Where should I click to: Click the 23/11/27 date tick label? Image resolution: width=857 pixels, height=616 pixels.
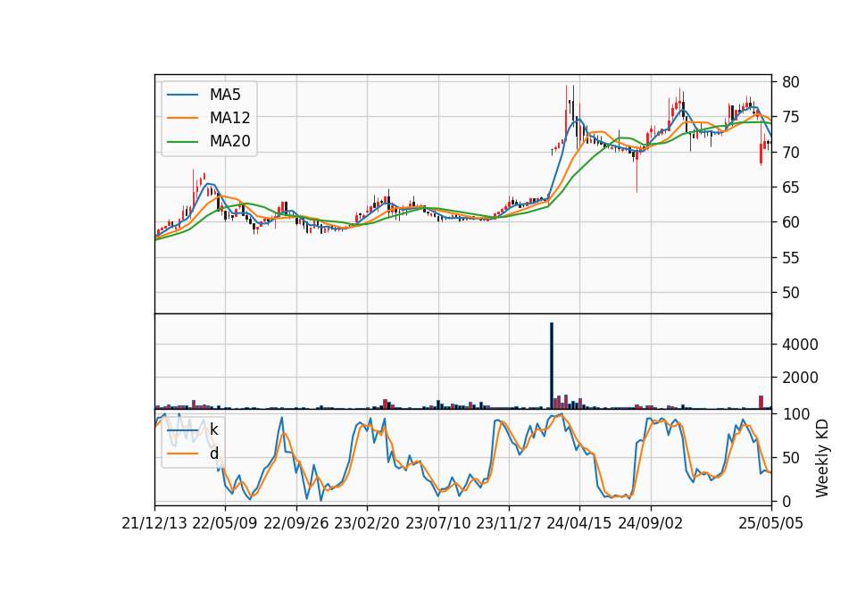(509, 523)
